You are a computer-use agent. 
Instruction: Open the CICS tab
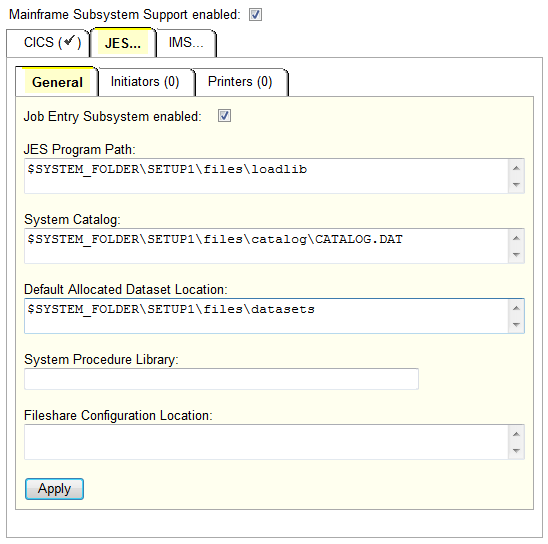[x=48, y=43]
